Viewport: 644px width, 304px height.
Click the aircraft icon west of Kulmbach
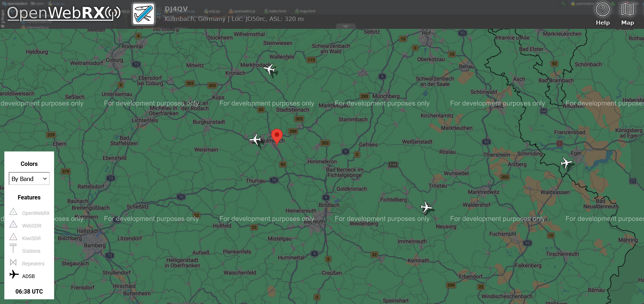coord(256,139)
